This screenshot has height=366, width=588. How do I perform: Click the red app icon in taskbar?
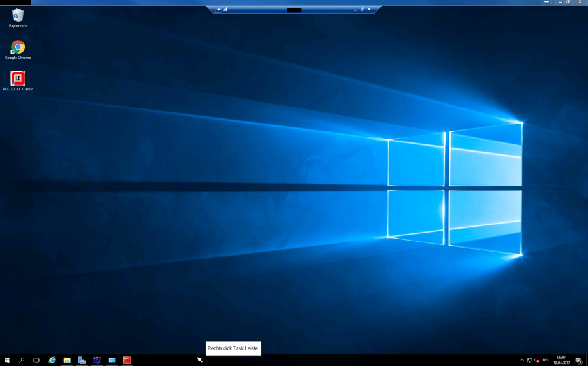(127, 360)
